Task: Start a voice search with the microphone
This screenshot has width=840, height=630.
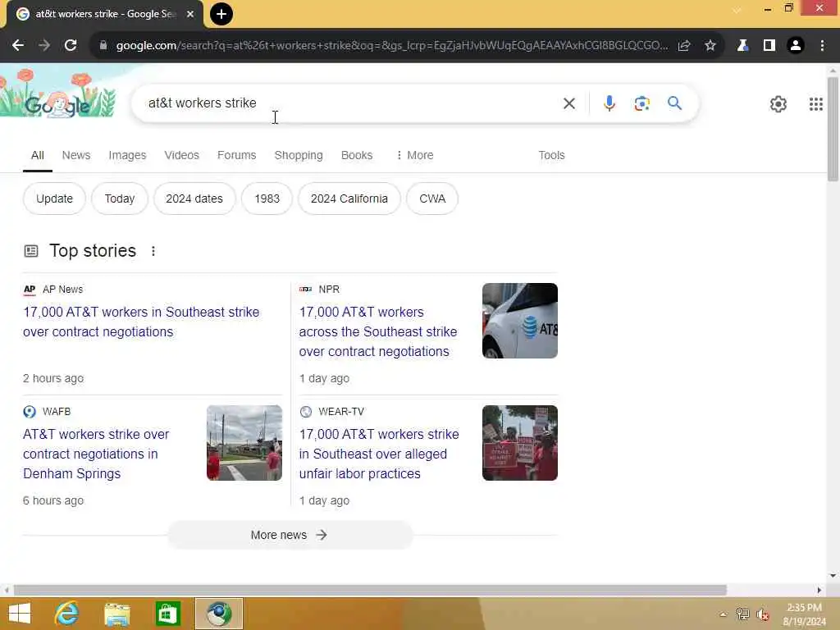Action: tap(609, 103)
